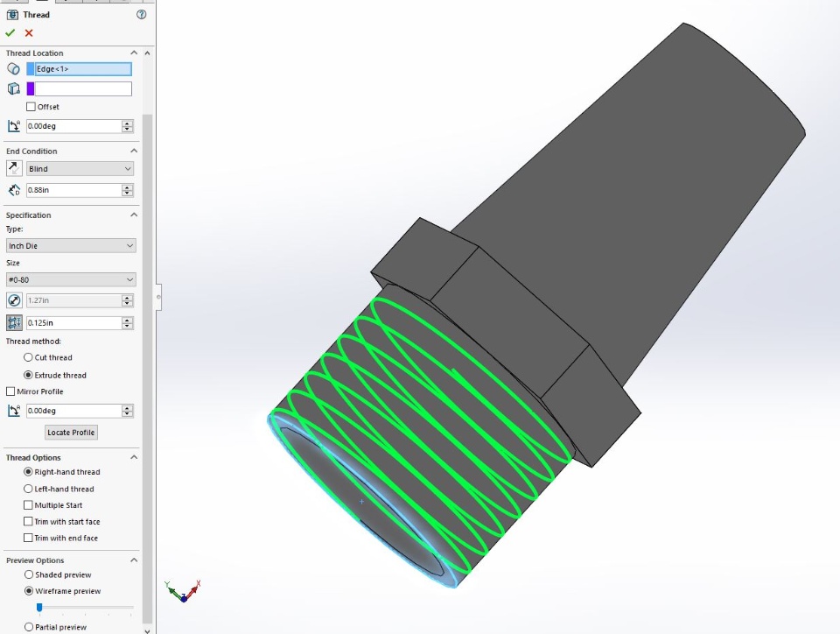
Task: Collapse the Specification section
Action: point(134,215)
